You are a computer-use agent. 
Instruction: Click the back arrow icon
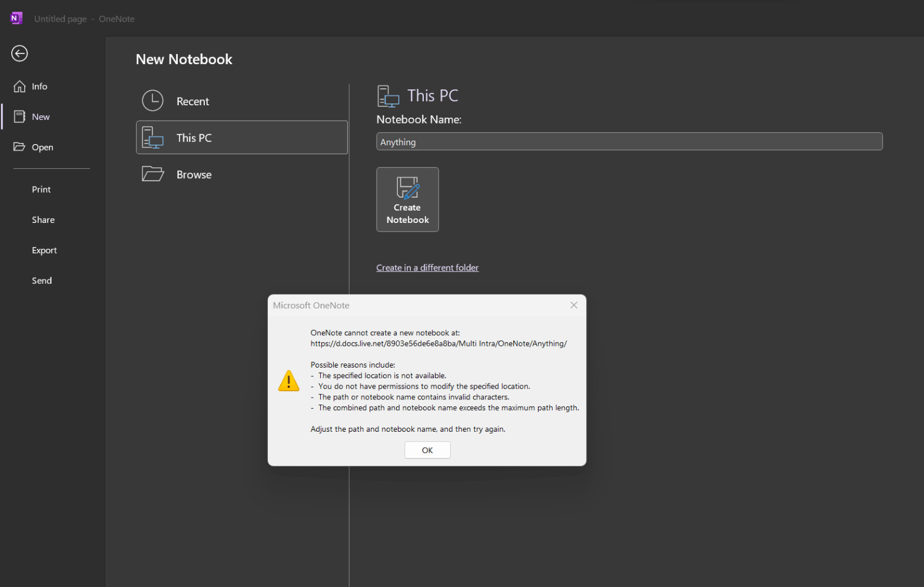pyautogui.click(x=19, y=54)
